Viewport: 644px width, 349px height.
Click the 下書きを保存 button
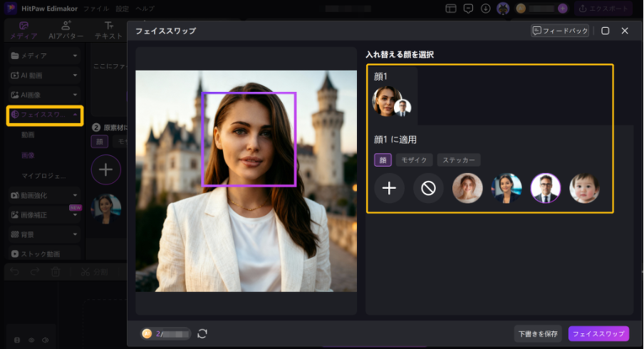tap(539, 333)
